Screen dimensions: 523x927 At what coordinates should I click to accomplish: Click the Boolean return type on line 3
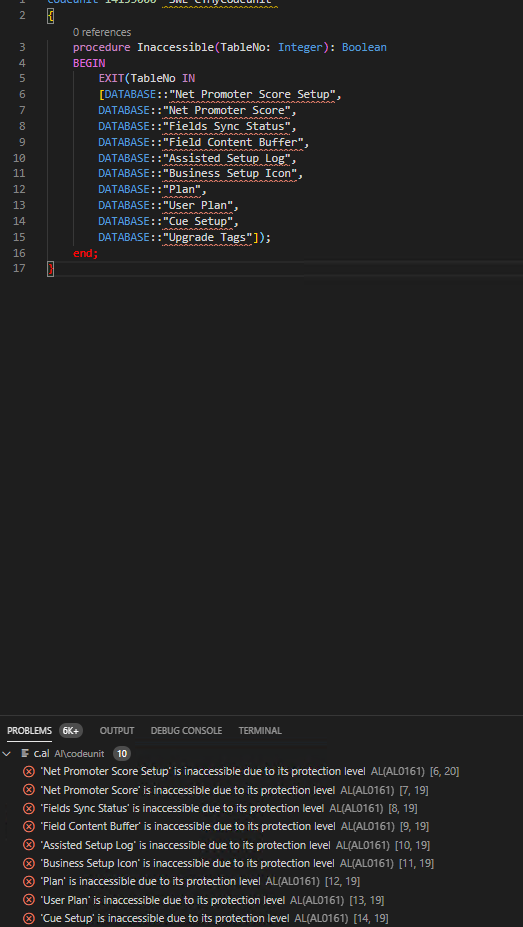(364, 47)
